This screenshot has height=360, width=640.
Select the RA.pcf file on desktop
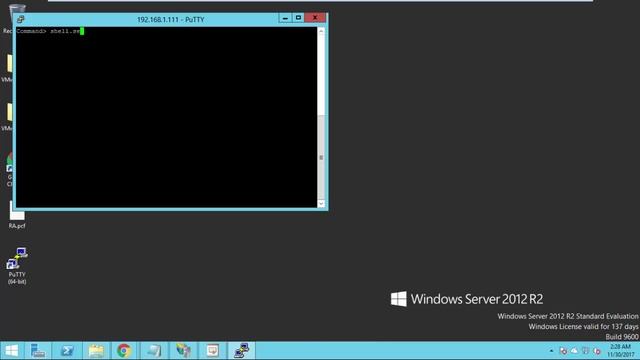pos(17,216)
